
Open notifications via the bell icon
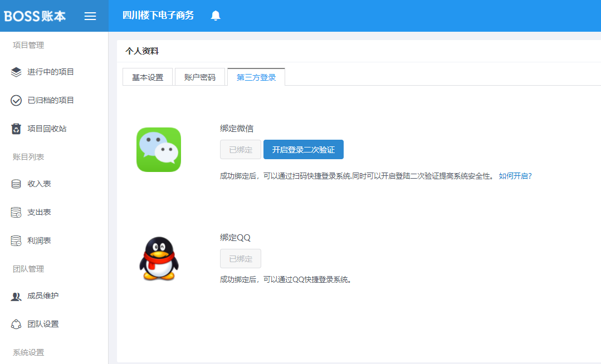coord(216,16)
